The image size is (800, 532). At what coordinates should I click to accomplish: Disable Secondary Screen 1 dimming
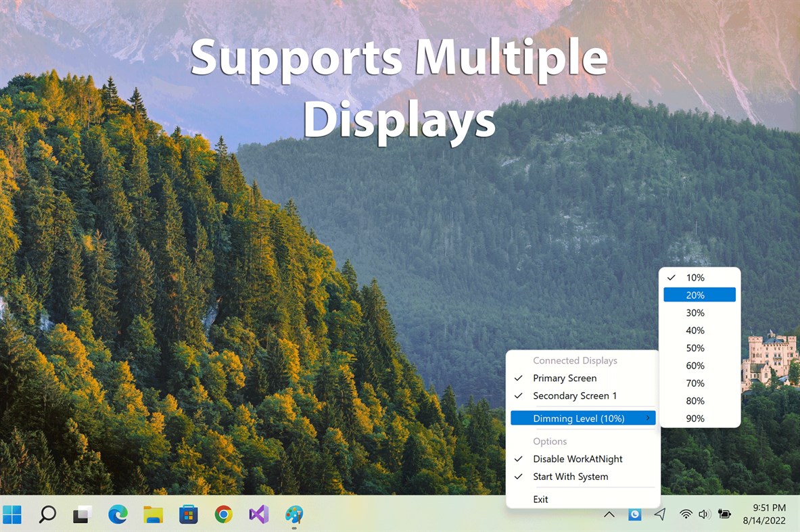[x=575, y=395]
